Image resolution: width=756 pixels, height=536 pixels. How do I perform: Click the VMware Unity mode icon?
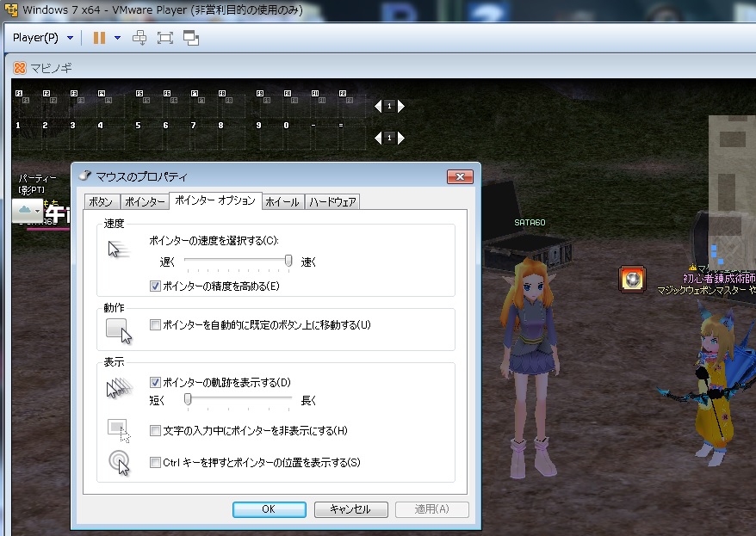191,38
